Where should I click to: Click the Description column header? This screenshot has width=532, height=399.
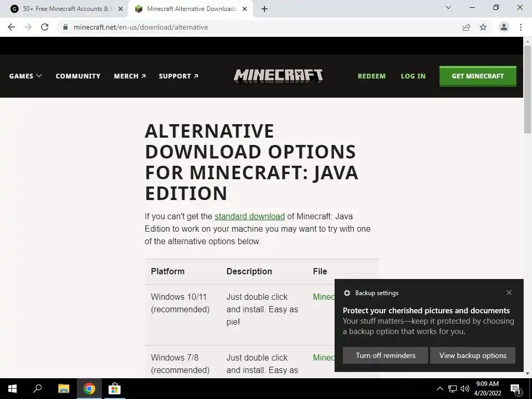click(249, 271)
